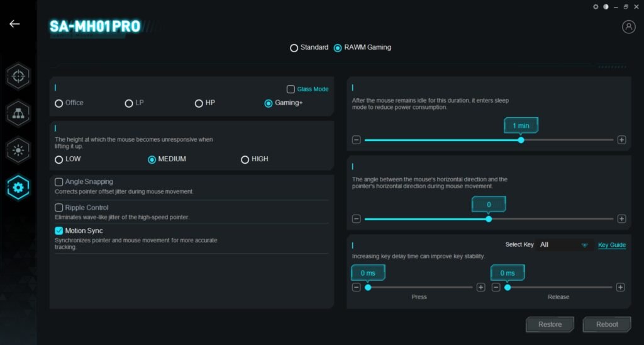Select the Standard mode radio button

pos(294,48)
